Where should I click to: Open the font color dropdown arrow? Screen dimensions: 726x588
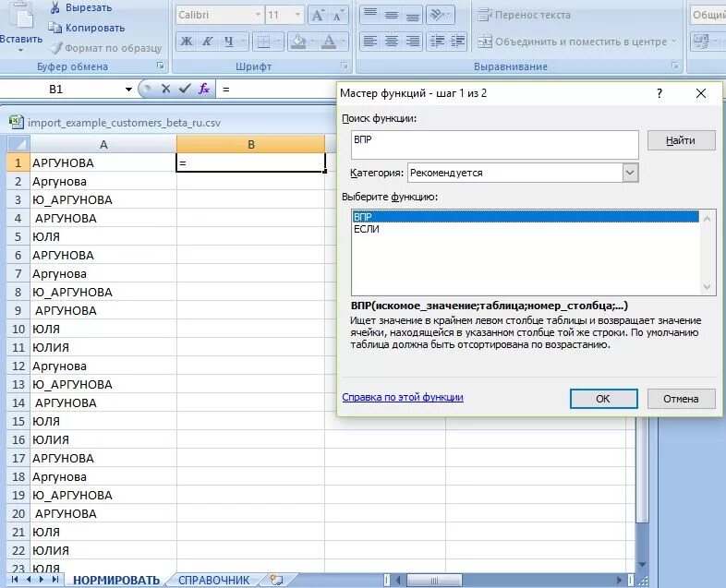pyautogui.click(x=343, y=42)
